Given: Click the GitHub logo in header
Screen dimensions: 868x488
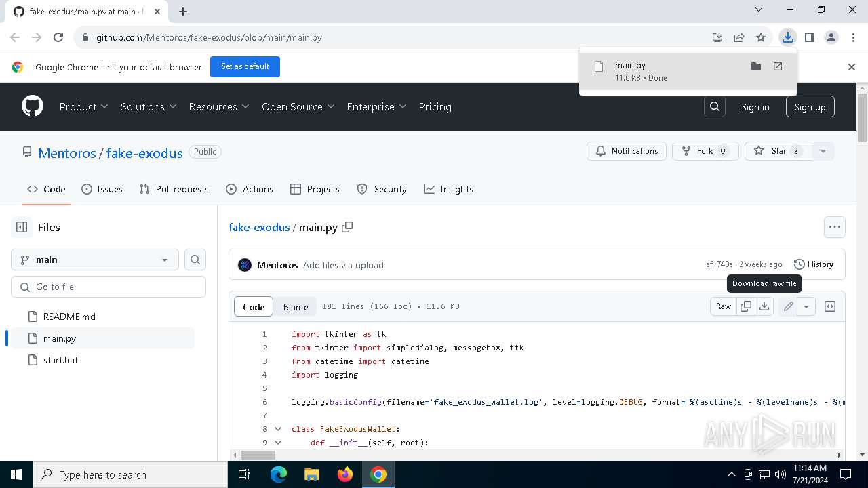Looking at the screenshot, I should point(33,106).
